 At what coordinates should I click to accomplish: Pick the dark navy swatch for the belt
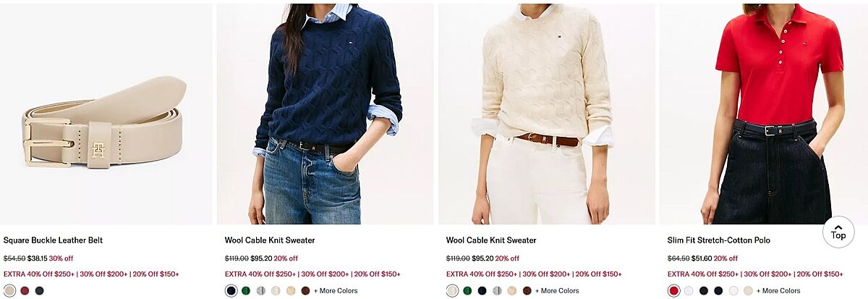pyautogui.click(x=39, y=290)
